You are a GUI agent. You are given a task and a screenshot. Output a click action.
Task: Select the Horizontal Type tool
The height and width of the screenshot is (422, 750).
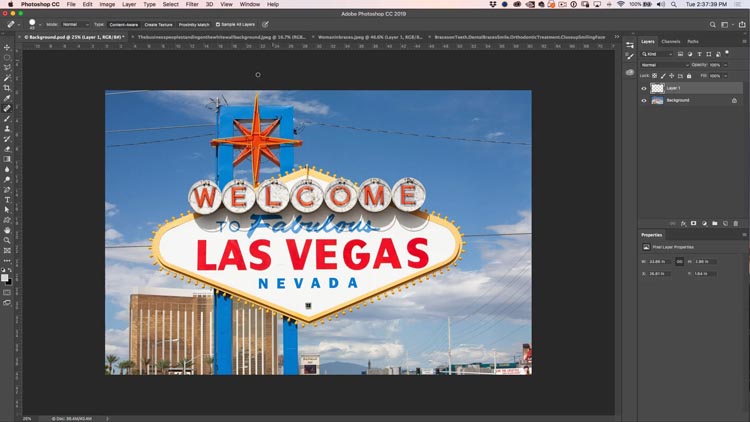pos(7,200)
